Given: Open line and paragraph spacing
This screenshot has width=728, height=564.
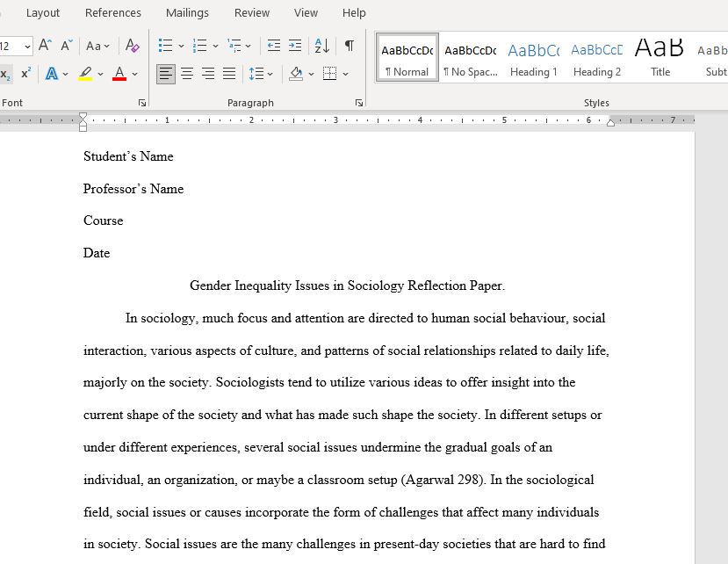Looking at the screenshot, I should point(256,74).
